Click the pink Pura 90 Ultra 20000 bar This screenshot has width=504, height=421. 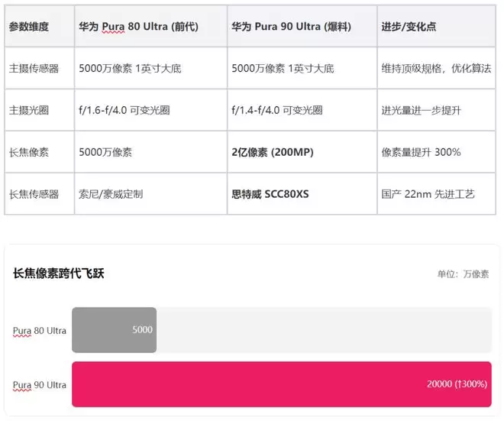[x=281, y=384]
